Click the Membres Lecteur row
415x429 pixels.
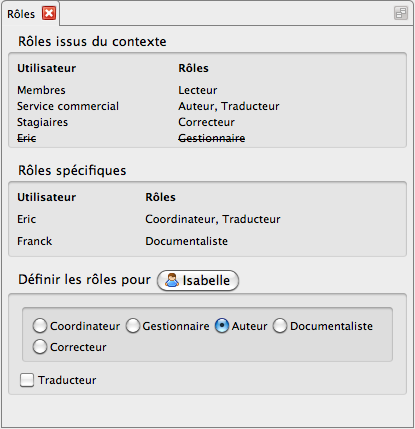207,90
